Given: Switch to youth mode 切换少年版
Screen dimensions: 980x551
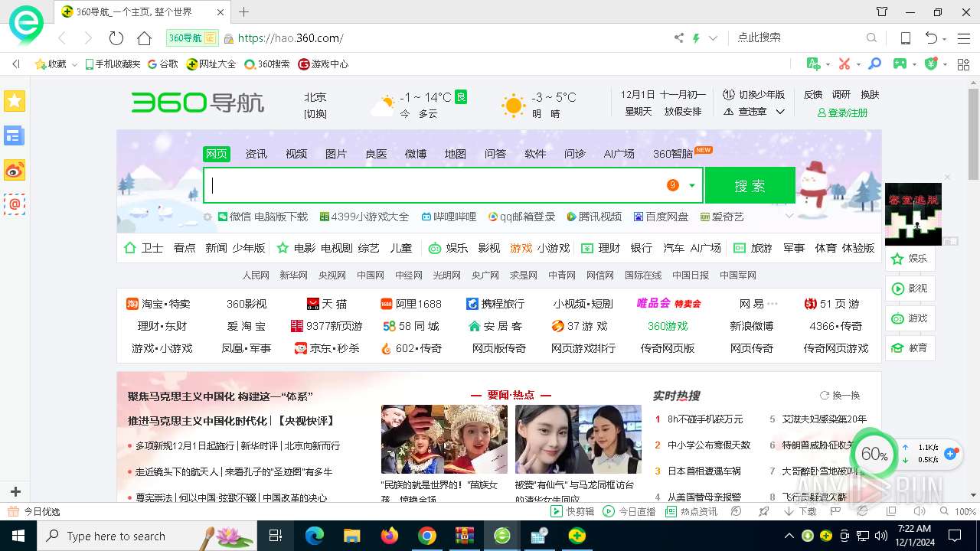Looking at the screenshot, I should pyautogui.click(x=755, y=95).
